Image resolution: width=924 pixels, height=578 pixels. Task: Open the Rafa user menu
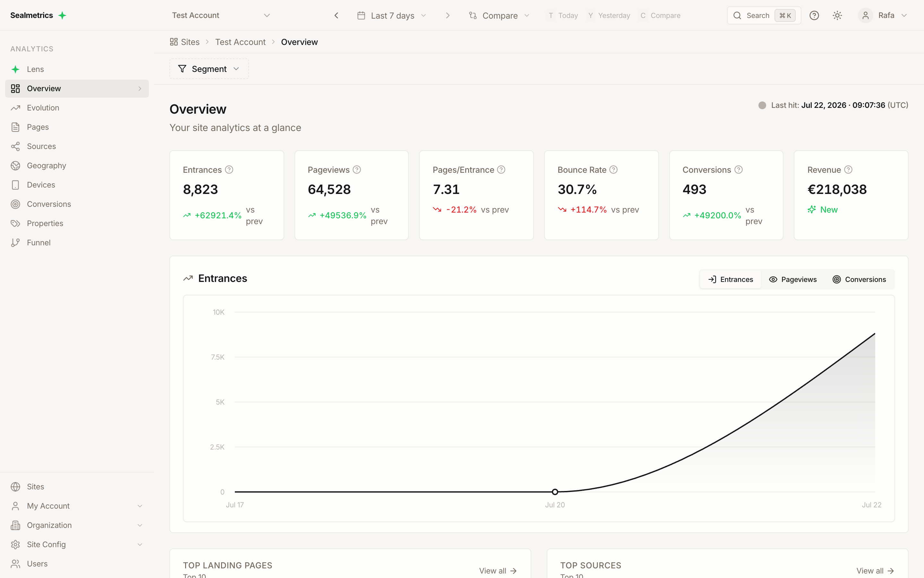(883, 15)
